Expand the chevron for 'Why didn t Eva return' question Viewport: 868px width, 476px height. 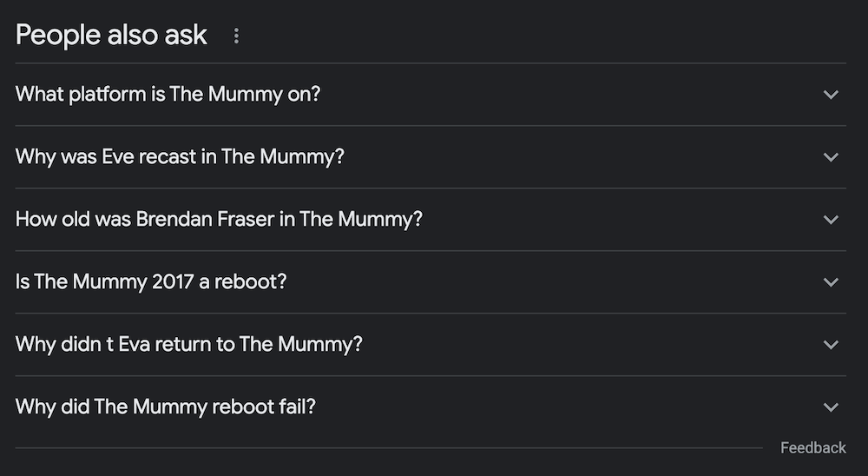pyautogui.click(x=831, y=345)
